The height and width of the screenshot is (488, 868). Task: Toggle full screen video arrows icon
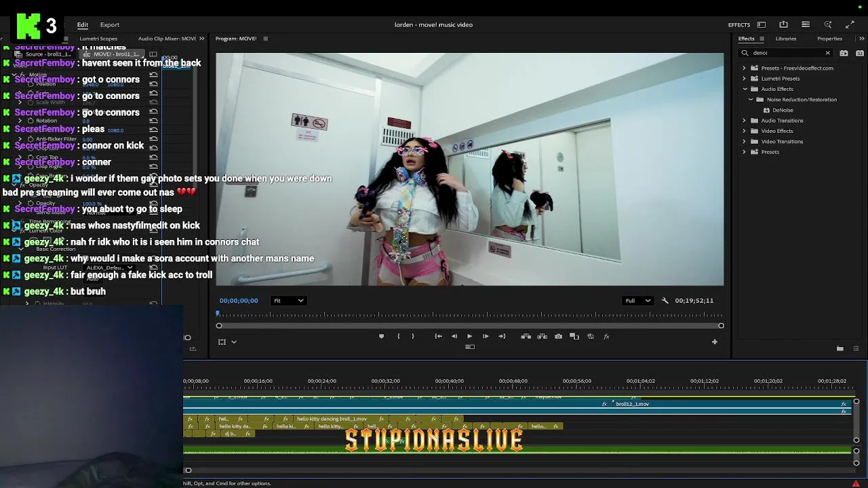click(850, 24)
